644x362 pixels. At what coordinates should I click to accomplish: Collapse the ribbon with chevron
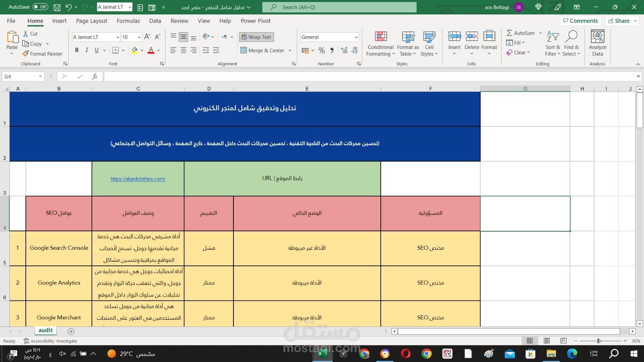[638, 64]
